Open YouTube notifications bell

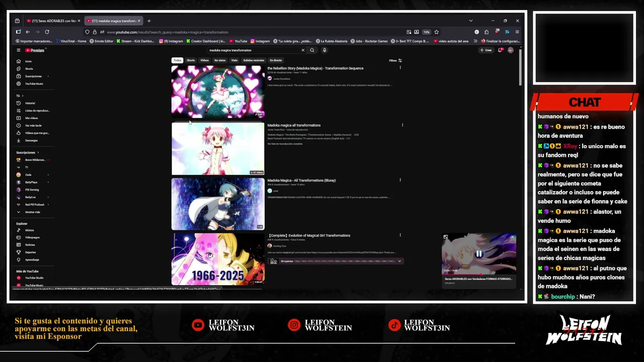[x=500, y=50]
